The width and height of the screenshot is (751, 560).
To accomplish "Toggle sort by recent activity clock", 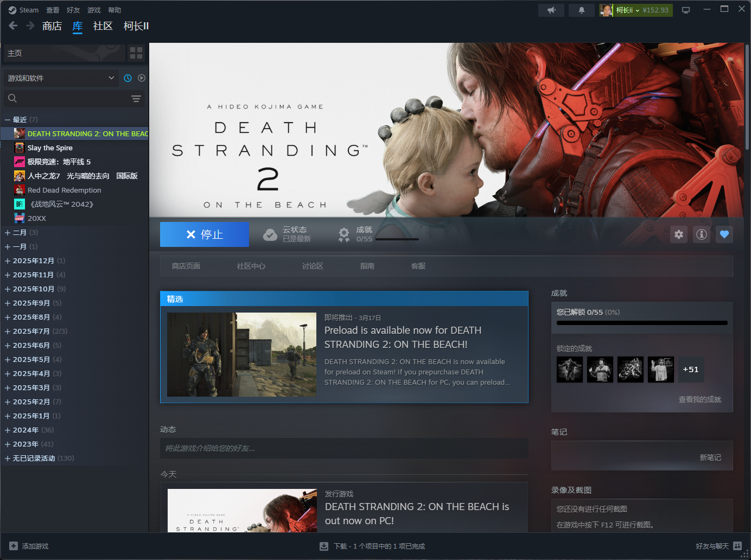I will coord(128,78).
